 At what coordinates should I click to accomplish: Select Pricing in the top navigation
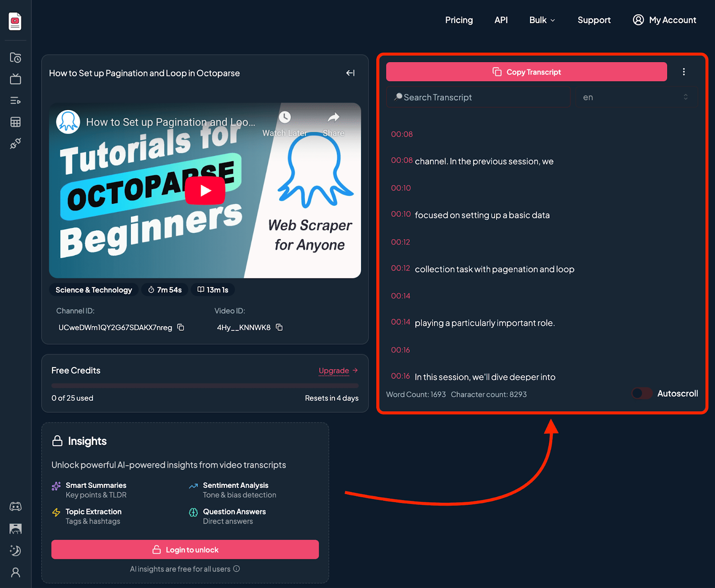pyautogui.click(x=458, y=20)
